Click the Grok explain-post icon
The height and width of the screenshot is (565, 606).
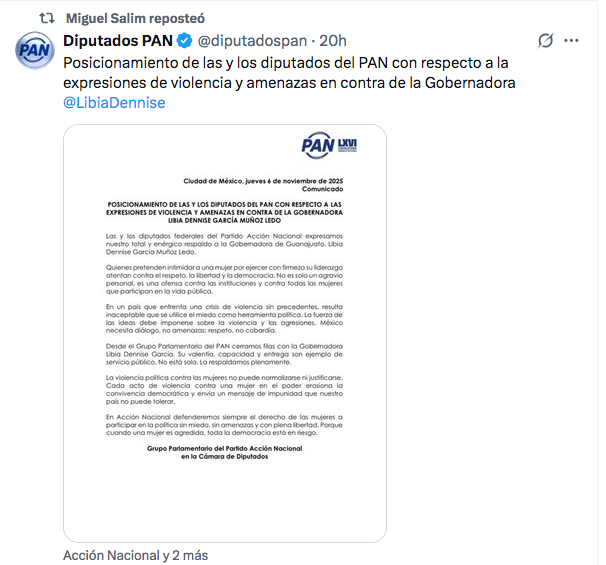tap(545, 40)
